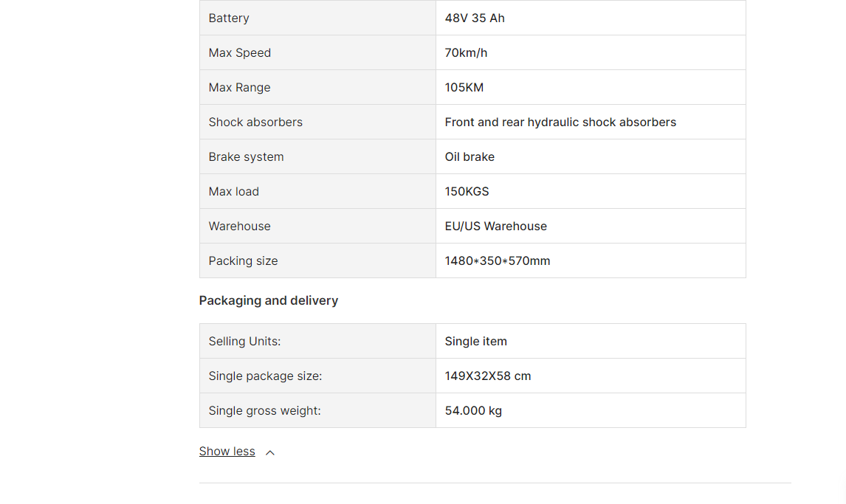846x504 pixels.
Task: Click the 48V 35 Ah battery value
Action: (x=475, y=18)
